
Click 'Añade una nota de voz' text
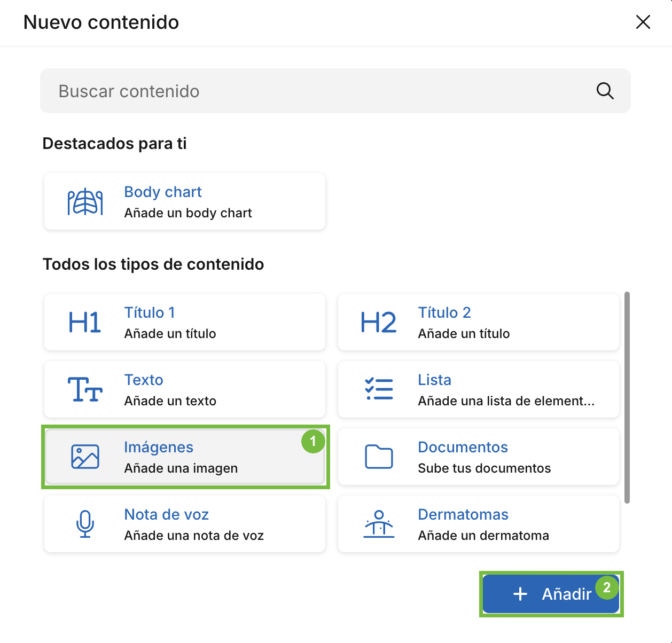tap(194, 536)
